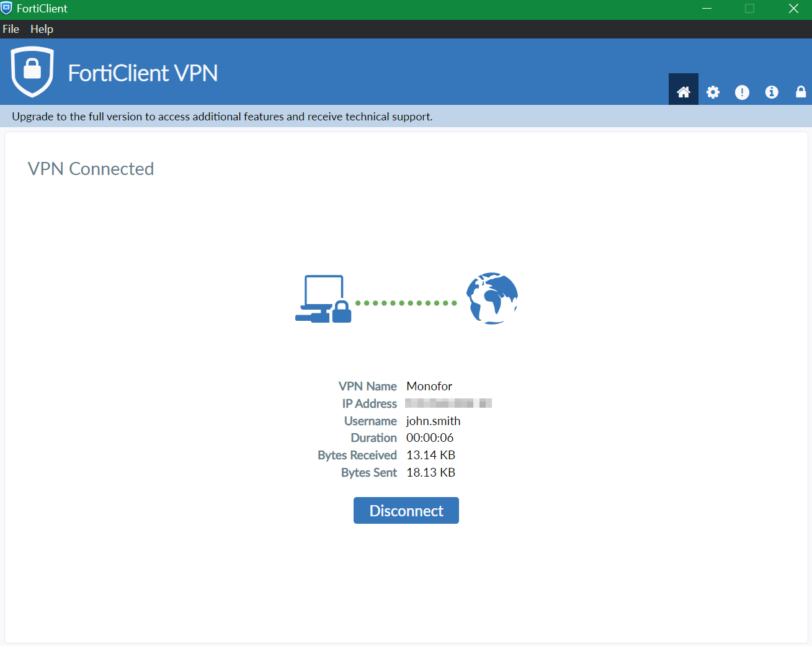Click the VPN name value Monofor
812x646 pixels.
pos(429,386)
